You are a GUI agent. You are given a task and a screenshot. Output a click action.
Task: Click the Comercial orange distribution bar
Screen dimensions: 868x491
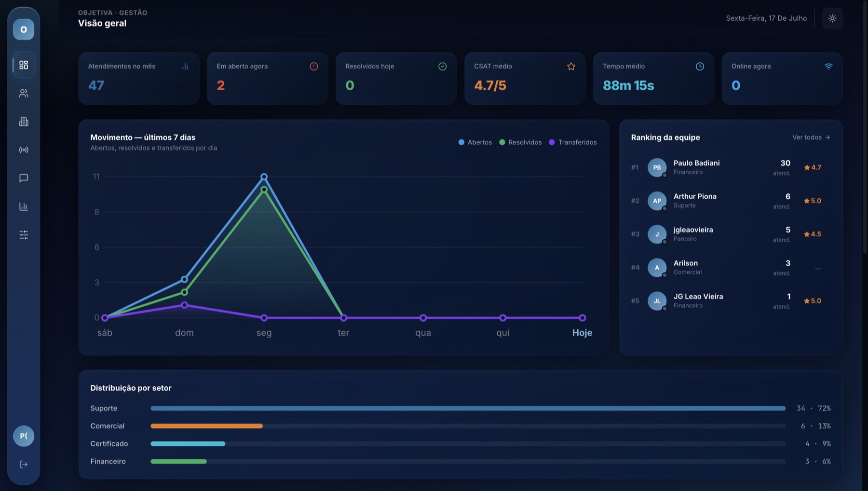pyautogui.click(x=206, y=426)
